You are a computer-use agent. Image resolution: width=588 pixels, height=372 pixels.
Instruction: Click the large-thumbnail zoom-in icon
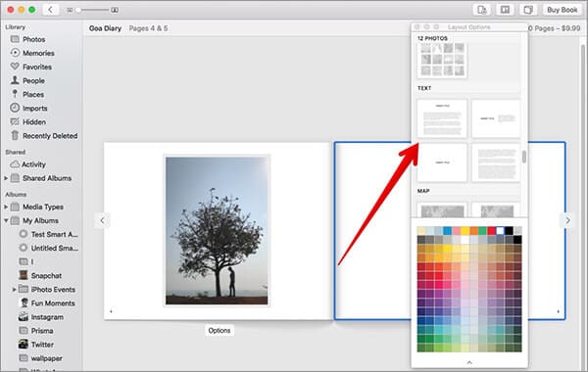pyautogui.click(x=115, y=10)
